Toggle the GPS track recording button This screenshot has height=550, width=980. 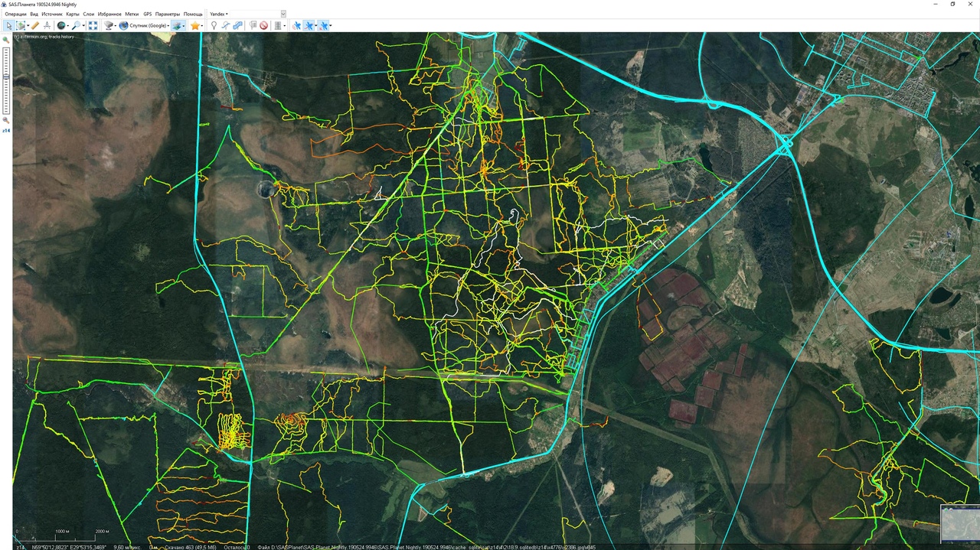point(310,25)
